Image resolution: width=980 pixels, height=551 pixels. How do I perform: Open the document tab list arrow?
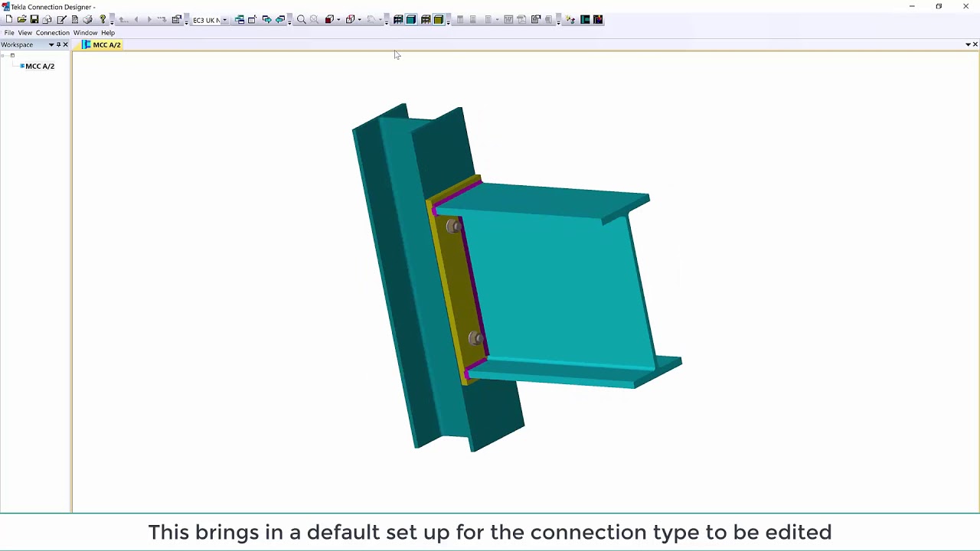[968, 44]
